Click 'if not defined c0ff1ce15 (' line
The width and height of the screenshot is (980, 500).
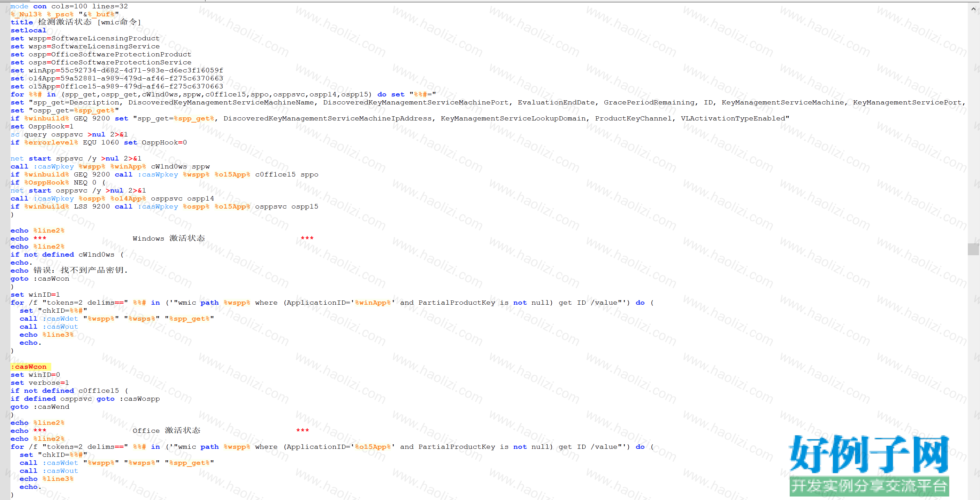(69, 390)
